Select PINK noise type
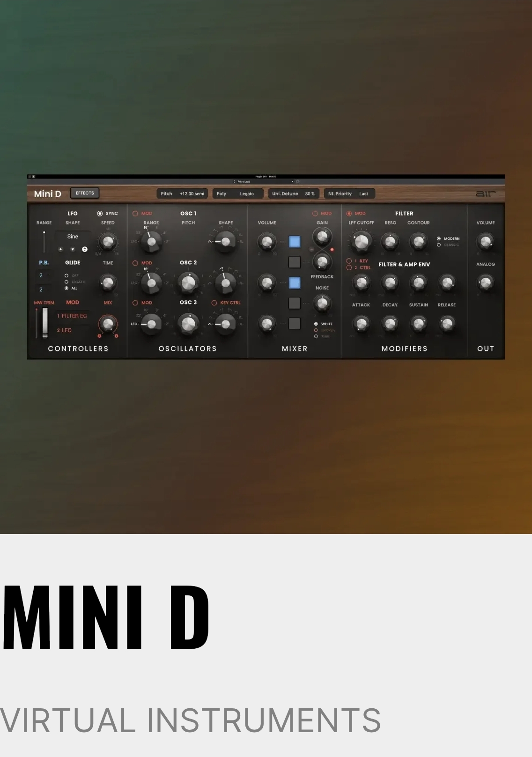Image resolution: width=532 pixels, height=757 pixels. click(316, 336)
